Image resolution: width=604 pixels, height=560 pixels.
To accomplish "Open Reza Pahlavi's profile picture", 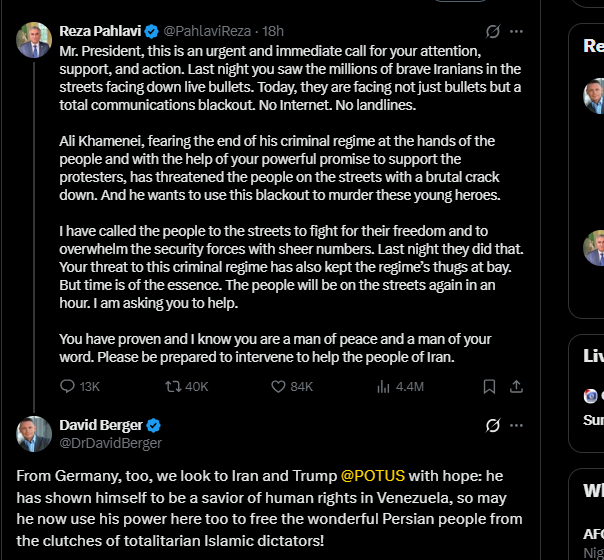I will click(x=34, y=40).
